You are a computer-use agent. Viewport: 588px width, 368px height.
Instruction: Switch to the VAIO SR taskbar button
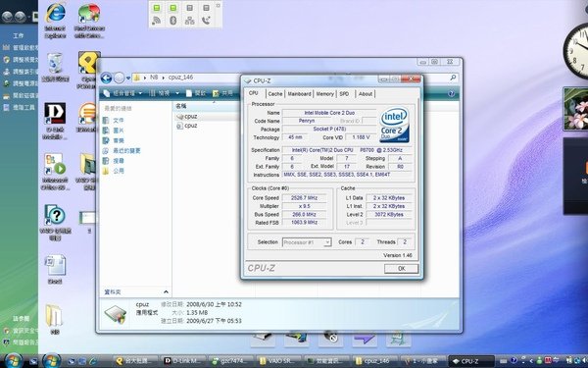coord(279,361)
